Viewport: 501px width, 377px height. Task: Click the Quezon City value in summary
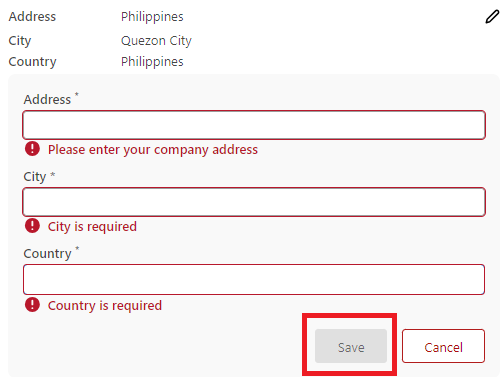tap(156, 41)
